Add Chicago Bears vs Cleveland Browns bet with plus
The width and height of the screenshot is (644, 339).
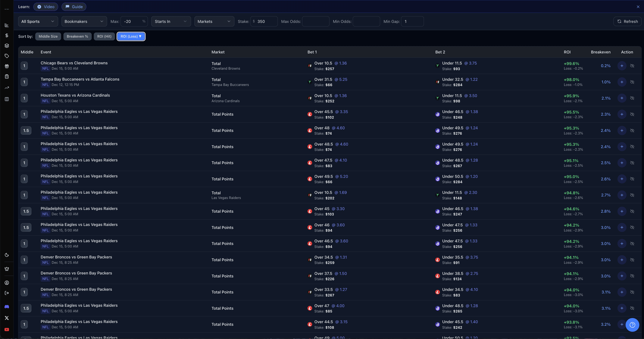622,66
